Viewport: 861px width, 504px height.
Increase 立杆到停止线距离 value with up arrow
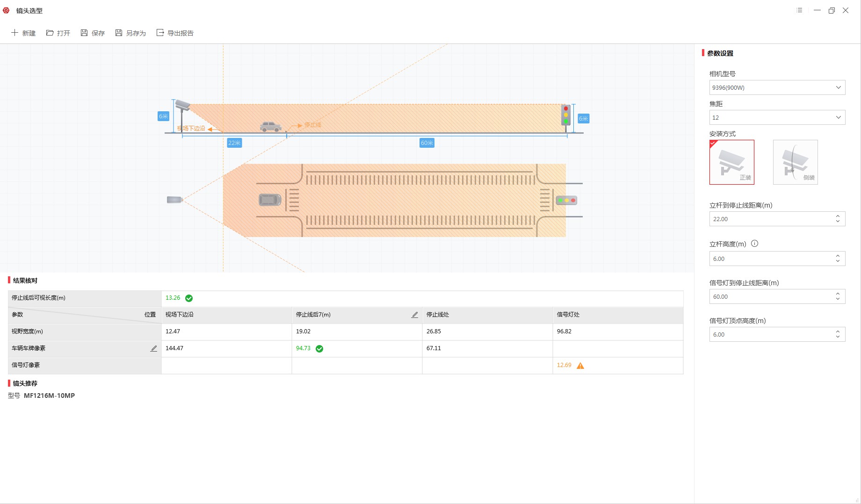pyautogui.click(x=838, y=216)
